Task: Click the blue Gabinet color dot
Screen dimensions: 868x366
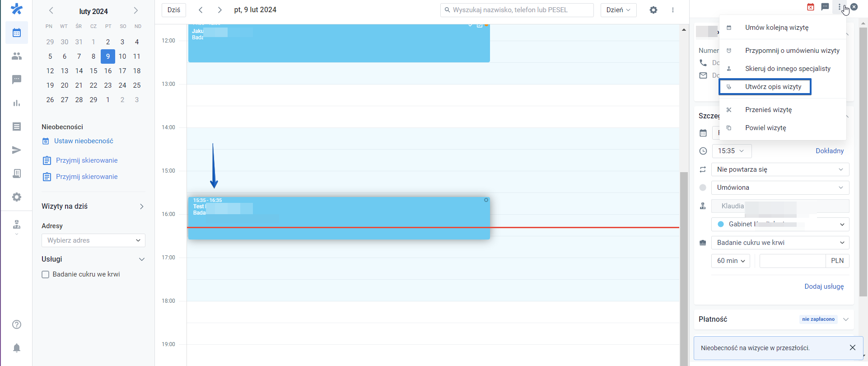Action: (721, 224)
